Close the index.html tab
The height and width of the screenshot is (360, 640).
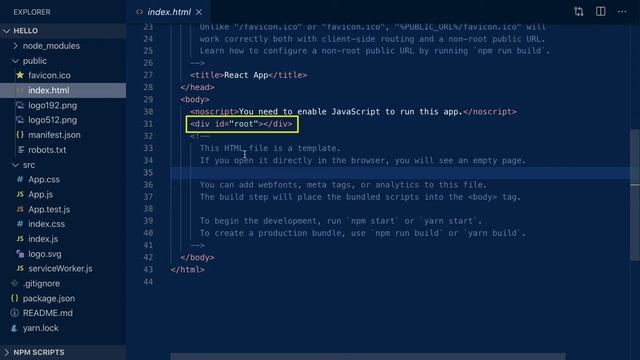(x=199, y=12)
